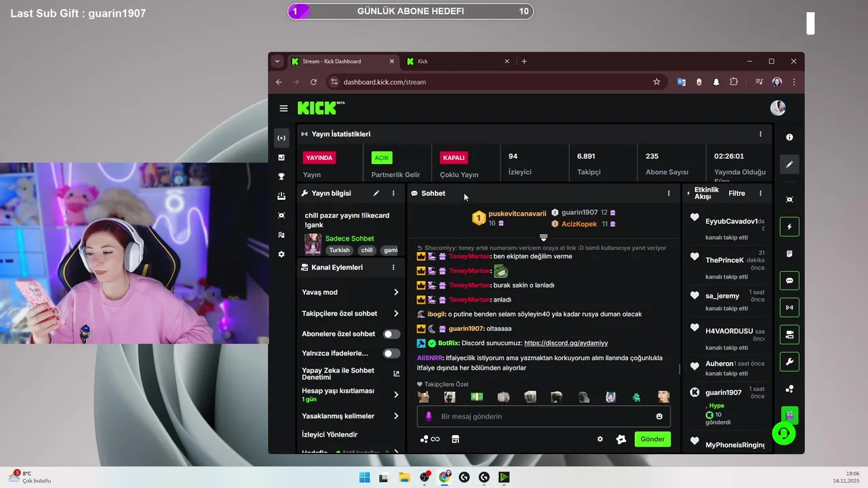Open the browser tab list dropdown
868x488 pixels.
277,61
